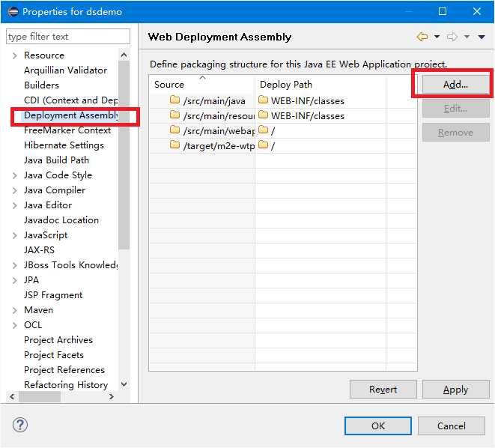Screen dimensions: 495x448
Task: Click the help question mark icon
Action: [20, 425]
